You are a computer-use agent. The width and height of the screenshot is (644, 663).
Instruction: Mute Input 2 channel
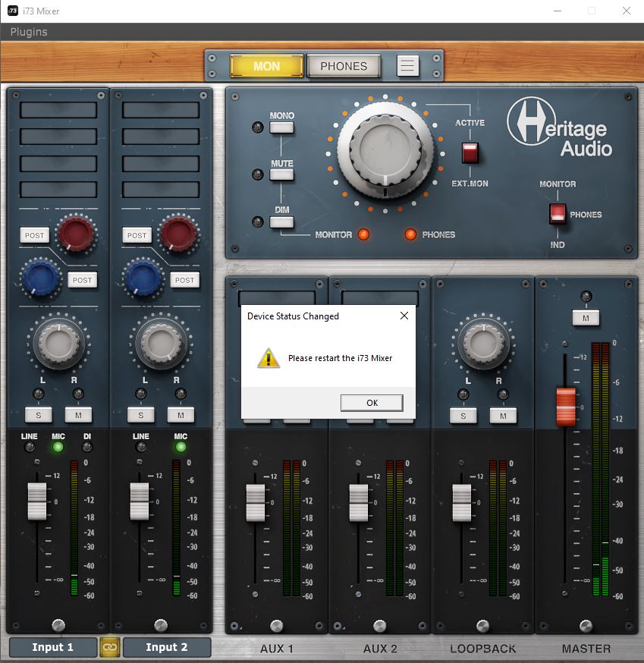[181, 415]
